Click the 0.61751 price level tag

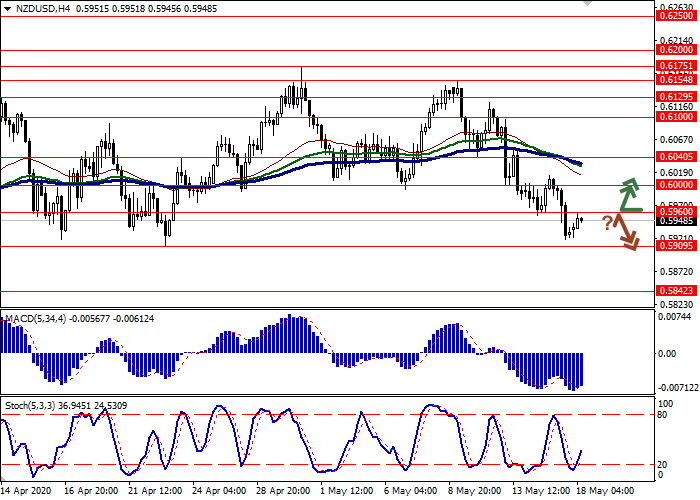675,65
